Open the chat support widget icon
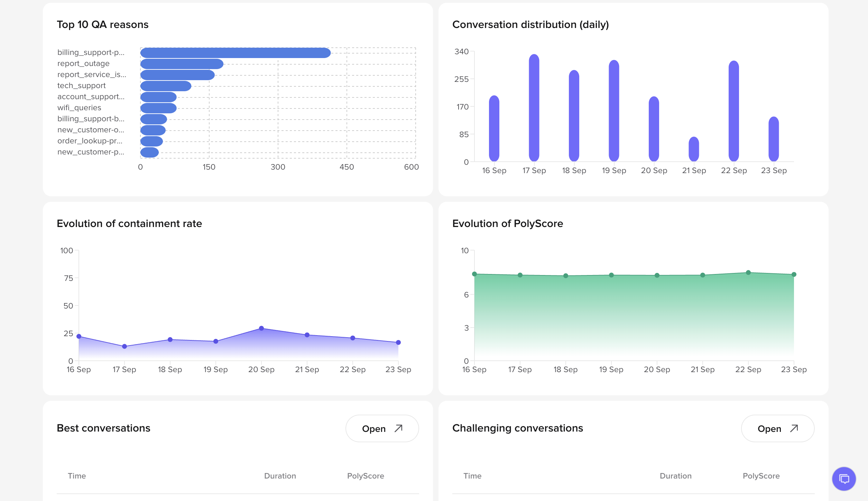 coord(844,479)
